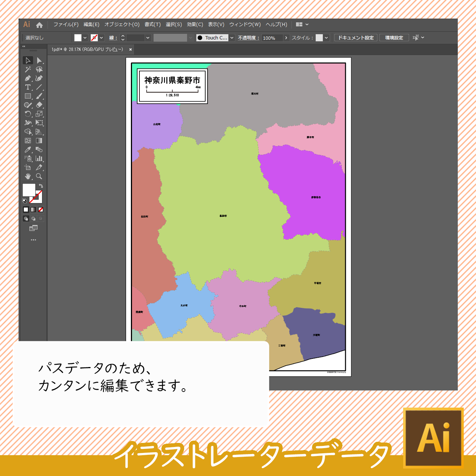
Task: Switch paint mode to Gradient
Action: [33, 210]
